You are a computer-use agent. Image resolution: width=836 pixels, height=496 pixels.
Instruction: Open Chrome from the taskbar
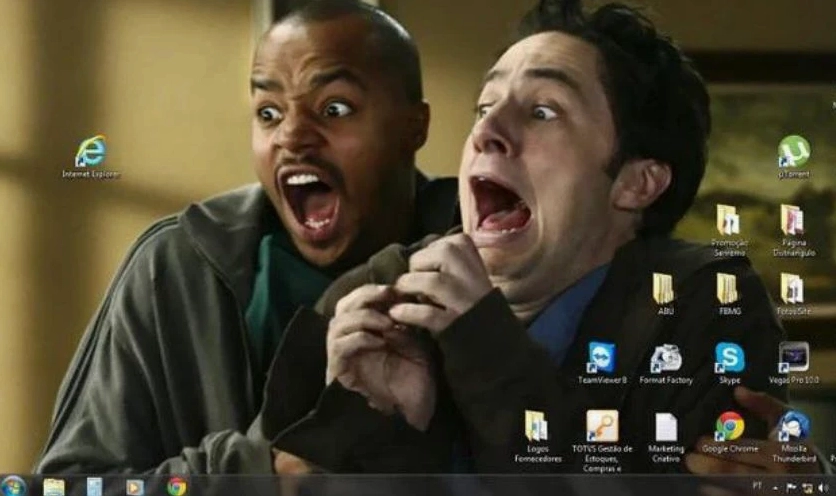tap(176, 487)
